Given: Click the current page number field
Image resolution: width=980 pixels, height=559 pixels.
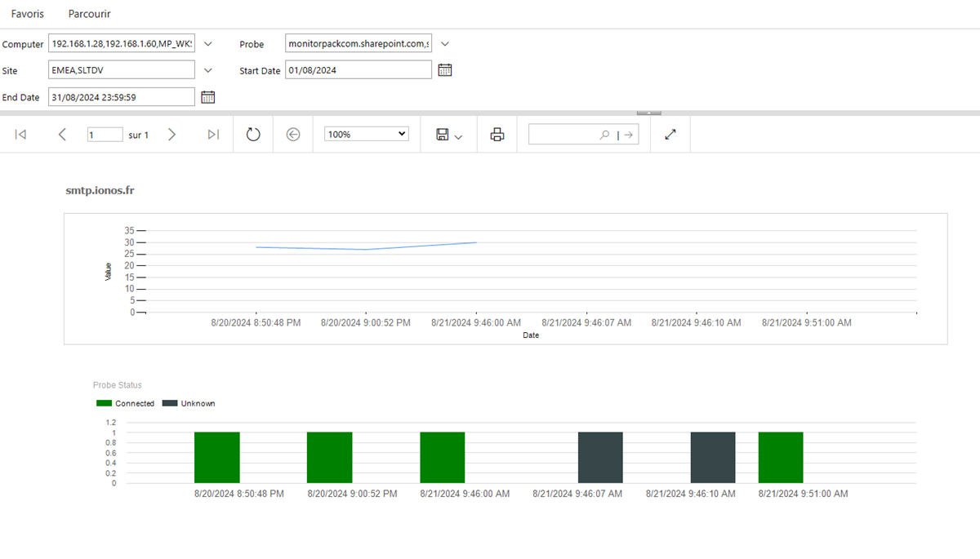Looking at the screenshot, I should coord(105,135).
